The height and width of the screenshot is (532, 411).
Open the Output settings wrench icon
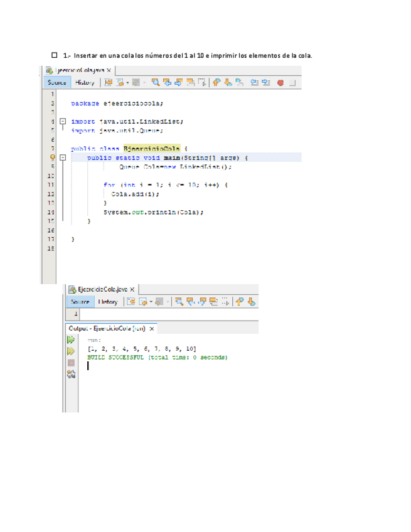point(71,375)
